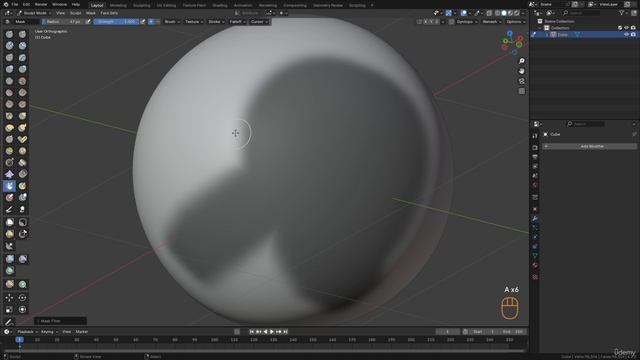640x360 pixels.
Task: Switch perspective/orthographic view icon
Action: tap(522, 91)
